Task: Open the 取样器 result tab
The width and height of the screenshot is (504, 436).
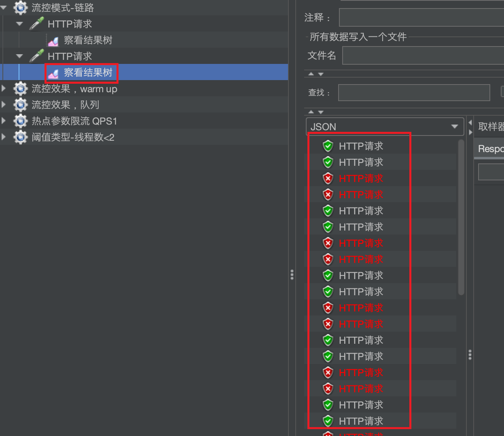Action: (x=490, y=127)
